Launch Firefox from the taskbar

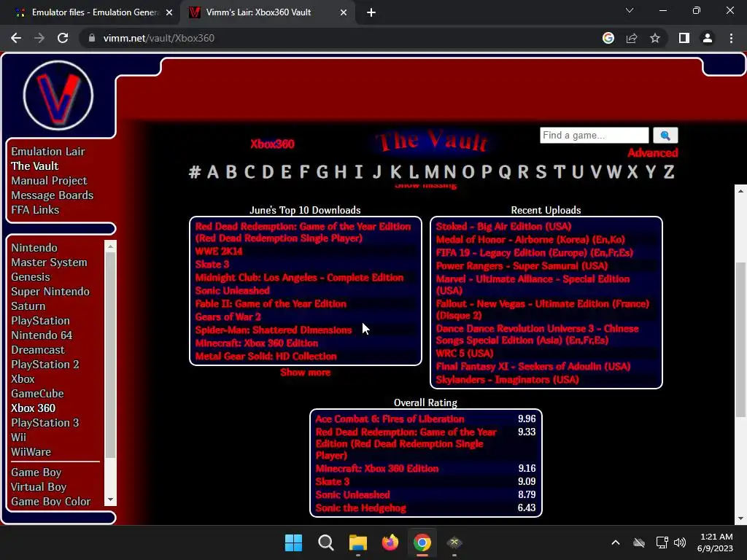point(390,542)
